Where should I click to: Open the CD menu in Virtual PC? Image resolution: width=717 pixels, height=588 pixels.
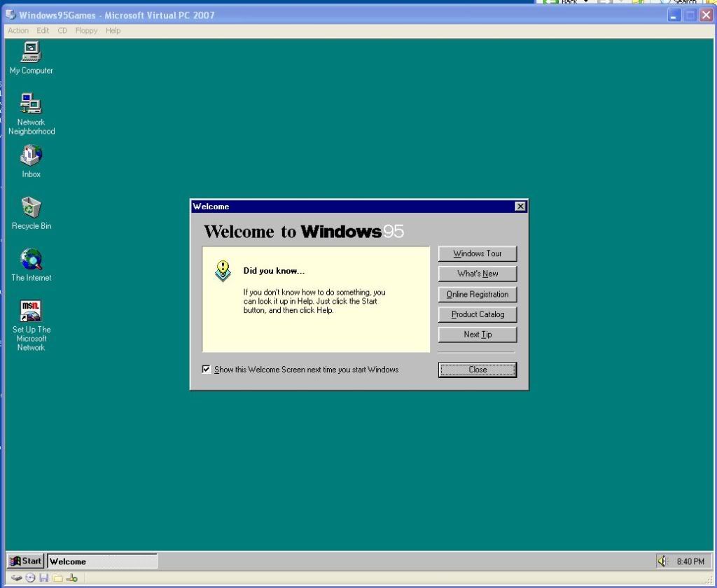point(62,31)
